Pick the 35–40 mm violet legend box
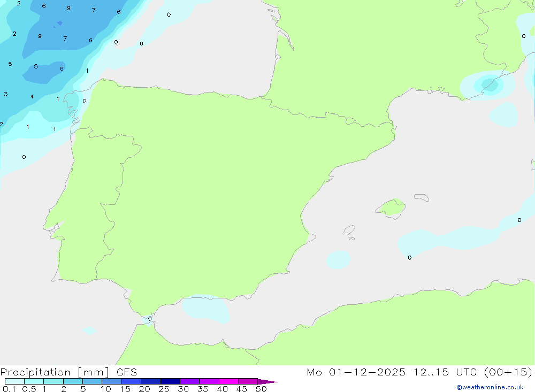535x392 pixels. pyautogui.click(x=209, y=381)
